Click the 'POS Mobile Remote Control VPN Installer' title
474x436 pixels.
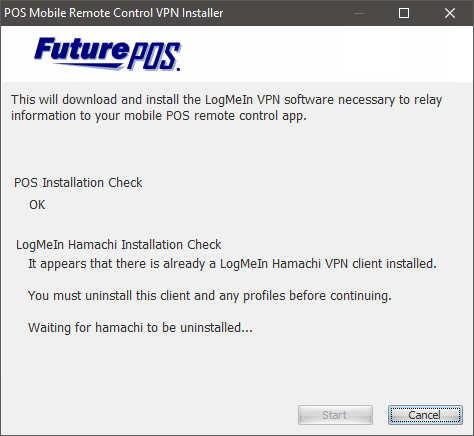click(114, 13)
